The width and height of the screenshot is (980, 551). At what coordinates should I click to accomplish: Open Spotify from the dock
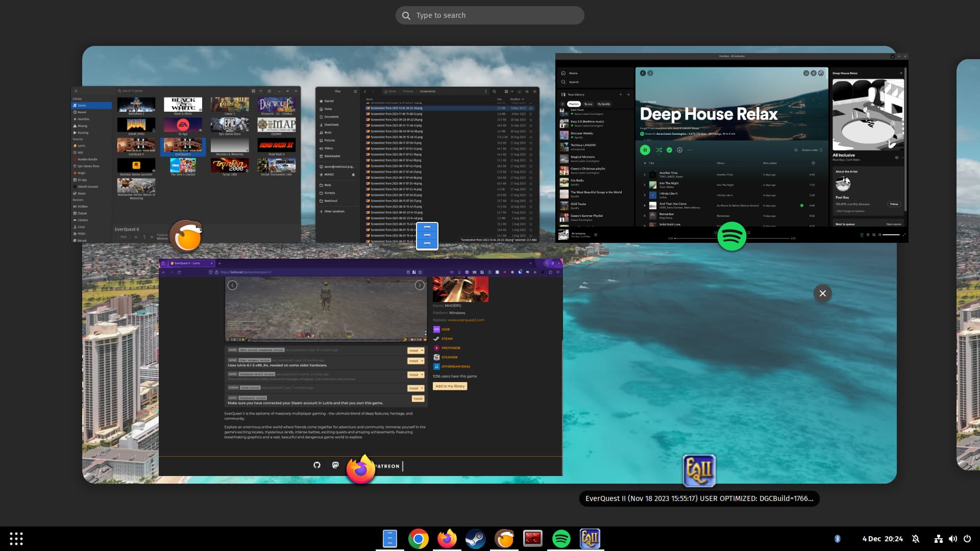[x=561, y=539]
